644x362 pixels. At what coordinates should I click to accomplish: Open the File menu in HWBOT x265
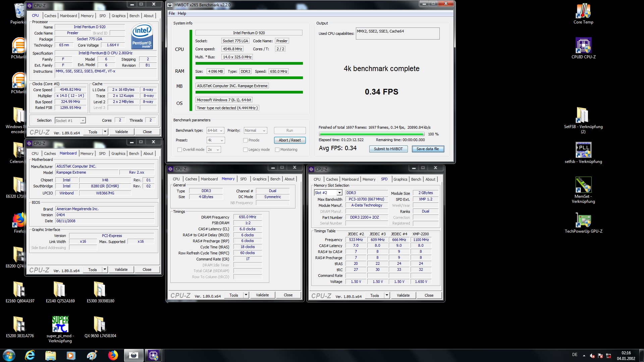pos(172,13)
